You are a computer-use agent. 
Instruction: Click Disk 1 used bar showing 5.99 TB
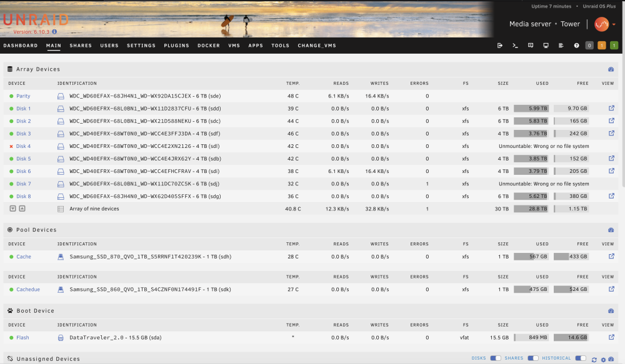click(531, 108)
